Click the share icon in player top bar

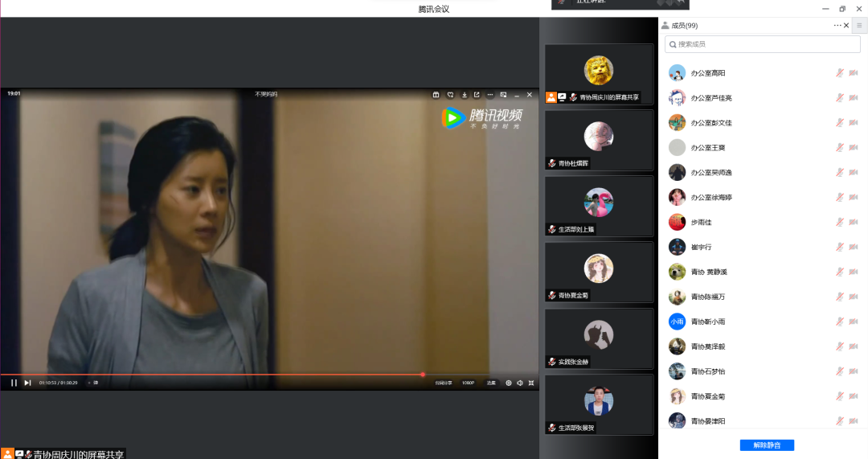click(x=477, y=94)
